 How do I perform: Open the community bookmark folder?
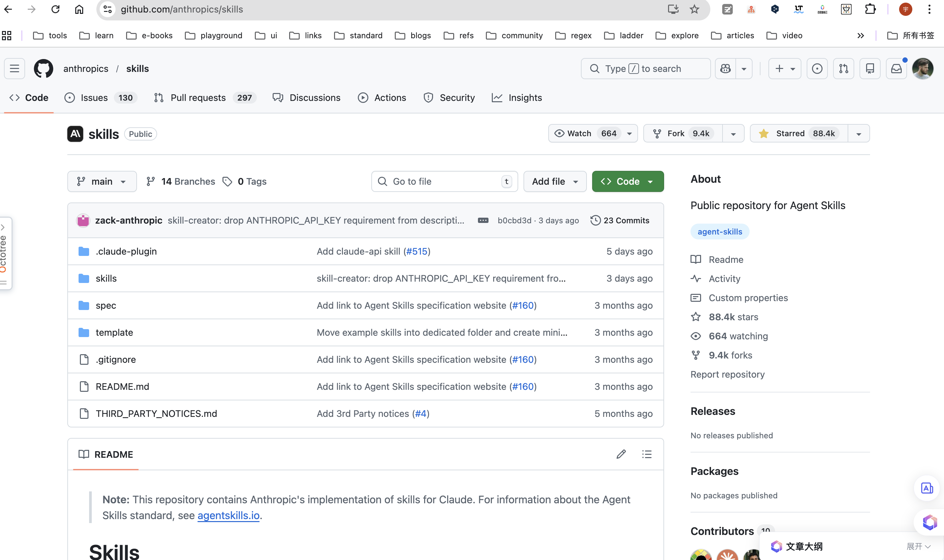[514, 36]
